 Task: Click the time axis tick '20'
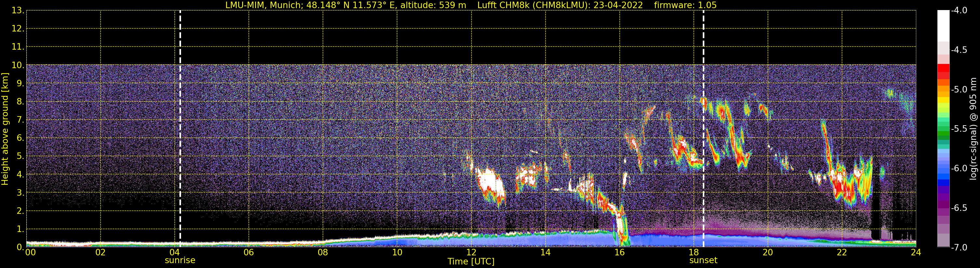768,252
